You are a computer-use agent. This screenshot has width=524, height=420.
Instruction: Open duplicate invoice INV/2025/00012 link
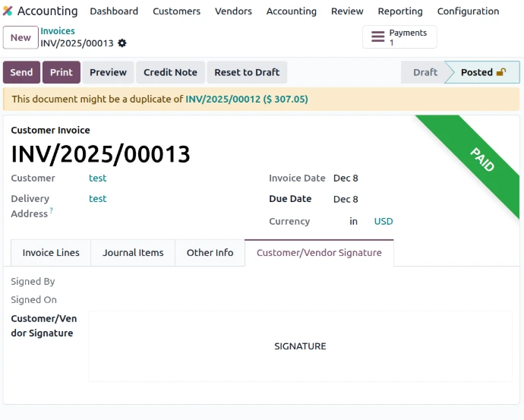[223, 99]
